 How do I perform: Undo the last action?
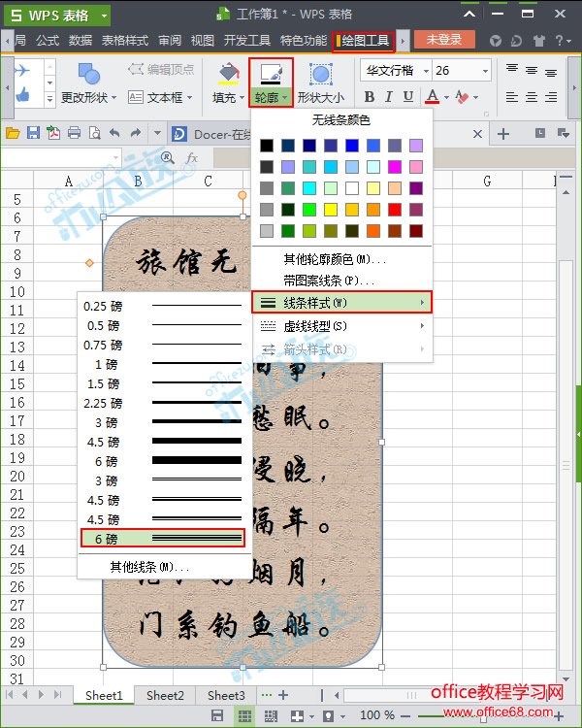tap(114, 133)
